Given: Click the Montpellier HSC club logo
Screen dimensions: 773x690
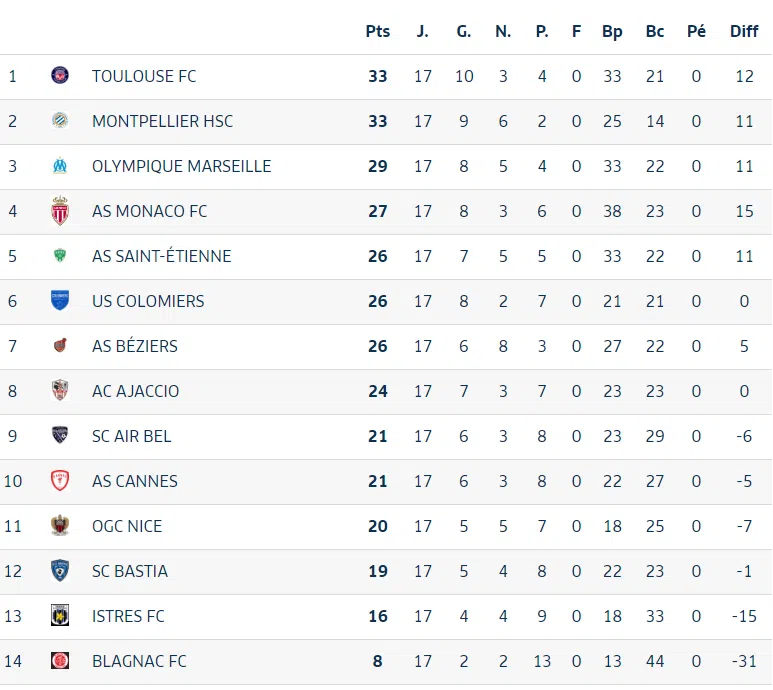Looking at the screenshot, I should click(x=60, y=121).
